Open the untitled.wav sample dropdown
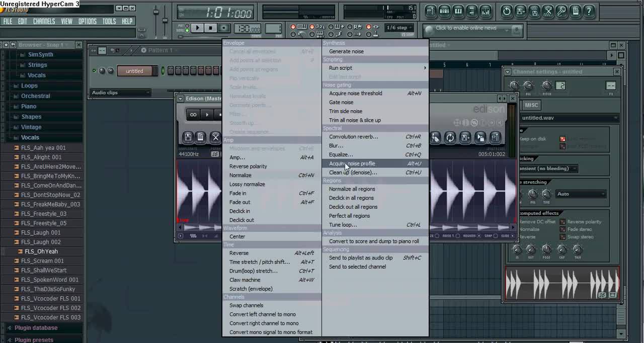 (570, 118)
